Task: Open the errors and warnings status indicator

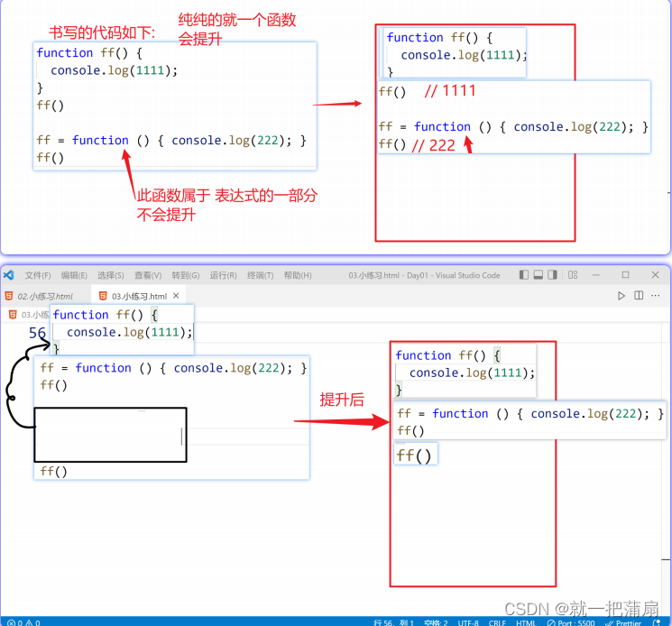Action: pos(24,622)
